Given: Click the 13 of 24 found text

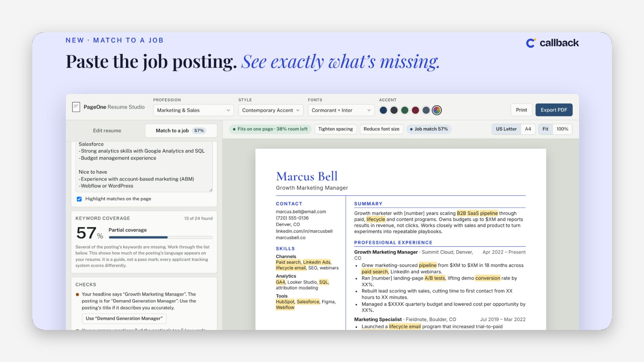Looking at the screenshot, I should pos(198,218).
